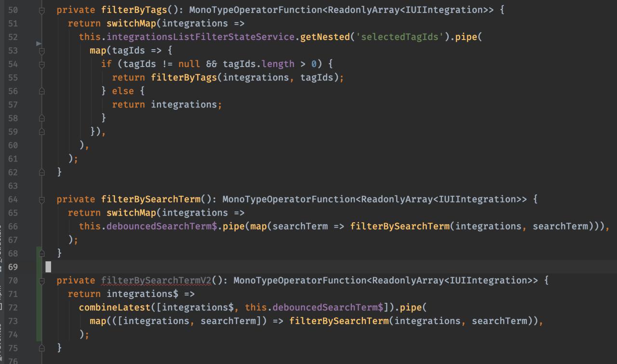Screen dimensions: 617x364
Task: Click debouncedSearchTerm$ inside combineLatest on line 72
Action: (x=328, y=307)
